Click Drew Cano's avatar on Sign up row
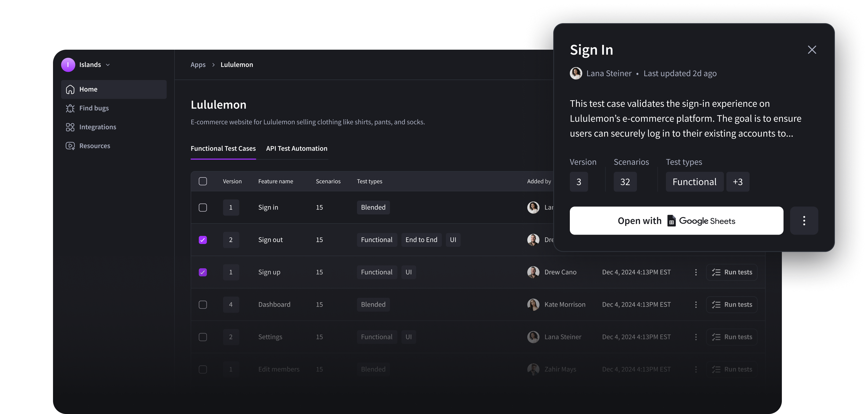868x414 pixels. (x=533, y=272)
